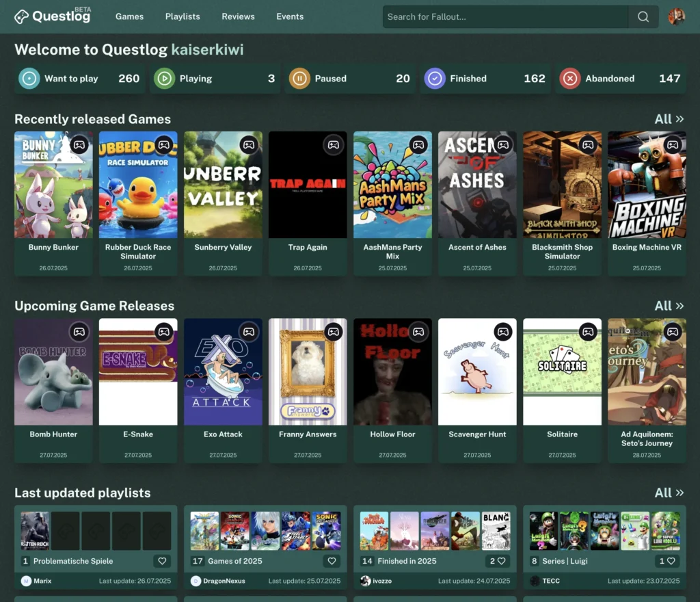Open the Want to play list
This screenshot has height=602, width=700.
(79, 79)
